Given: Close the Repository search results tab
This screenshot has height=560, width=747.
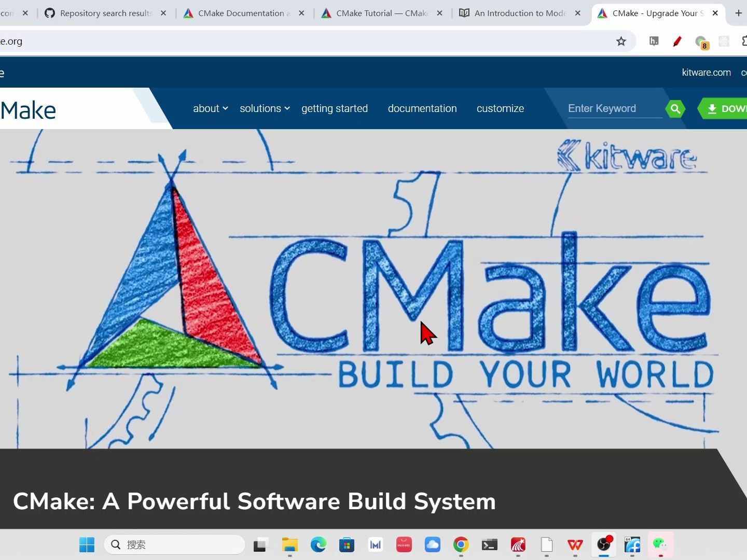Looking at the screenshot, I should [x=163, y=13].
